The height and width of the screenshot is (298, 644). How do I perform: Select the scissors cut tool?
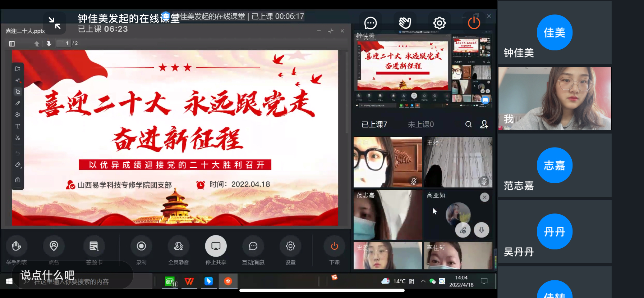[18, 138]
